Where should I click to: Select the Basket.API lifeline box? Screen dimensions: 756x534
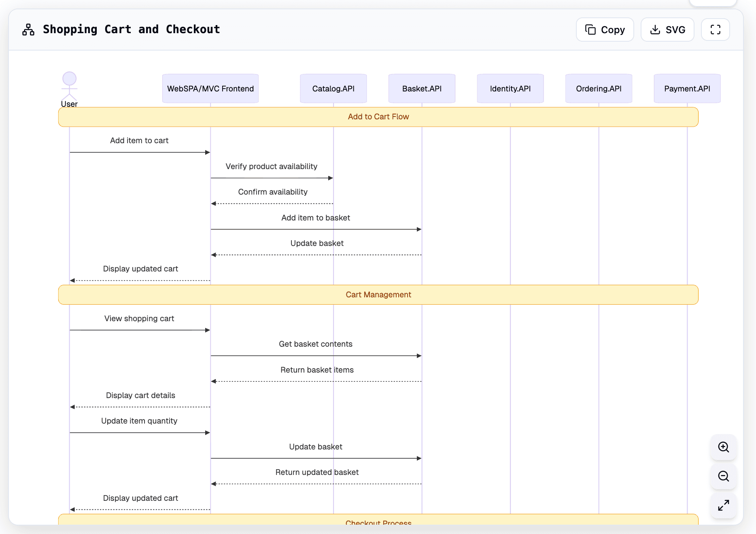click(422, 88)
